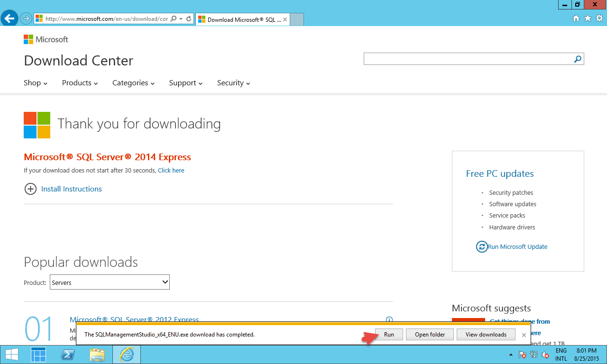Show hidden system tray icons arrow

[x=511, y=355]
